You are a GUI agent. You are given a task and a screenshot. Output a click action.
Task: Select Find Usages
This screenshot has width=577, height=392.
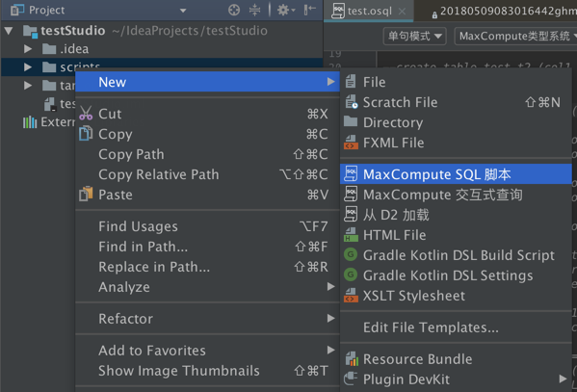[207, 226]
